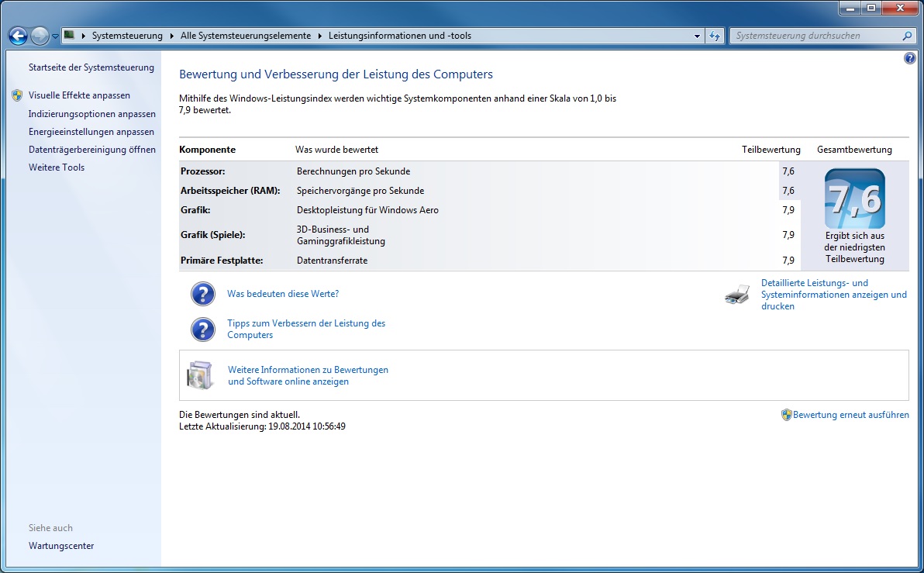The image size is (924, 573).
Task: Click shield icon beside Bewertung erneut ausführen
Action: coord(786,415)
